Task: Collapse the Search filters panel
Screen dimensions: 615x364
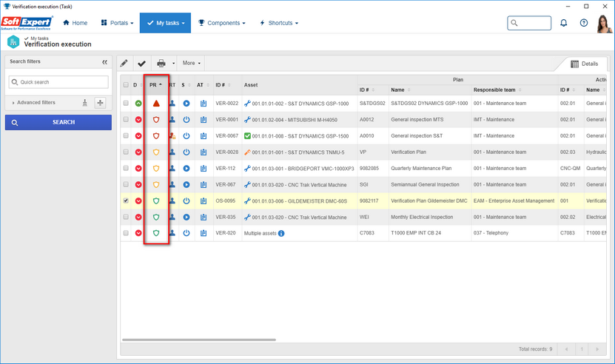Action: (105, 62)
